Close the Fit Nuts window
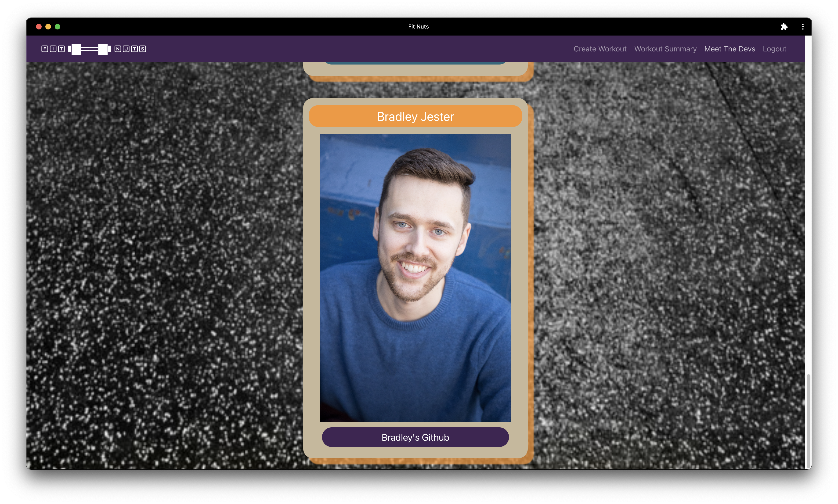Screen dimensions: 838x504 point(39,27)
